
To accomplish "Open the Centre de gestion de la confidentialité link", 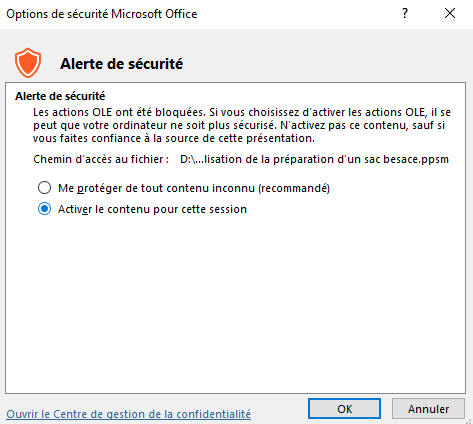I will 128,414.
